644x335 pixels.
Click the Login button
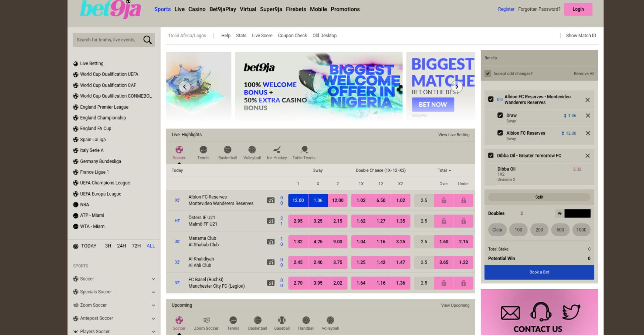(578, 9)
